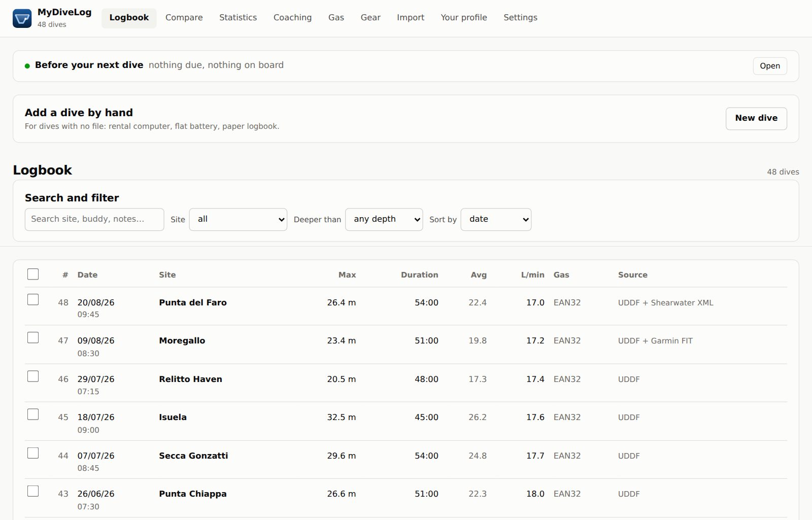Open the Sort by date dropdown
812x520 pixels.
tap(496, 219)
